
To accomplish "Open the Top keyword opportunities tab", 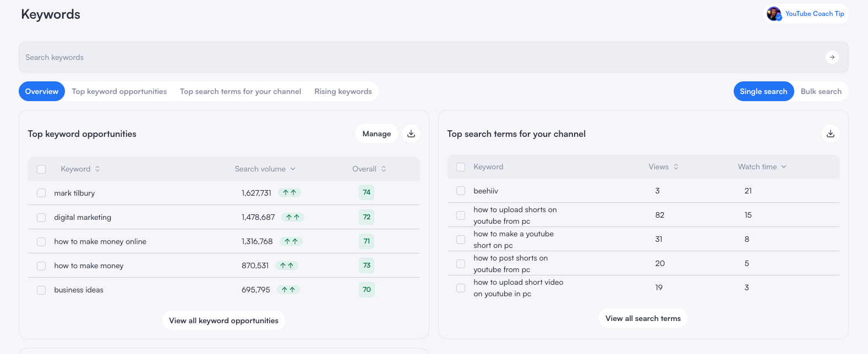I will pos(119,91).
